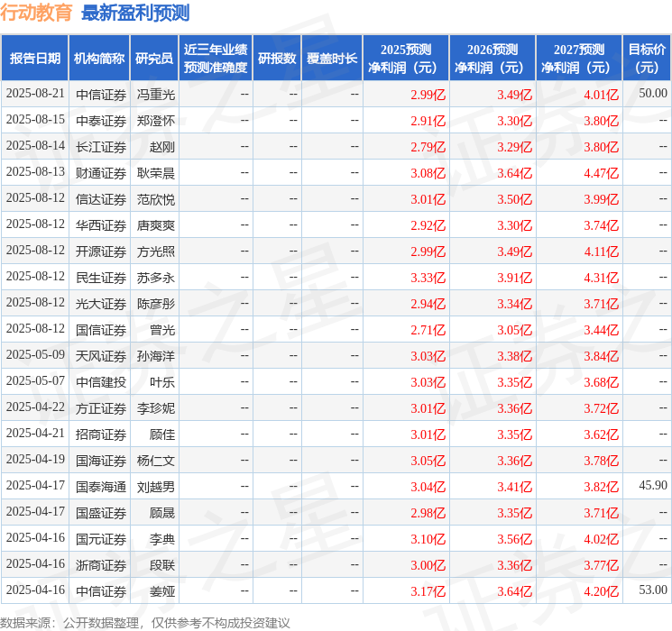
Task: Click institution 浙商证券
Action: 101,564
